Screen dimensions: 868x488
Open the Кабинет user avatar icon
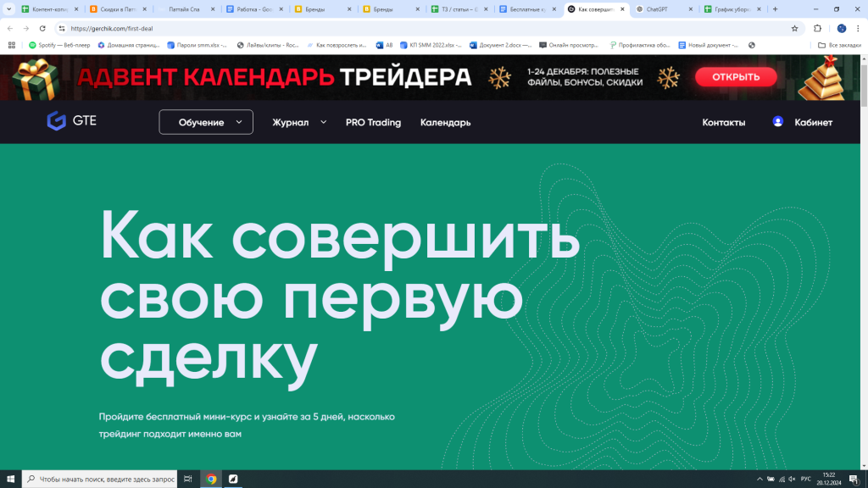click(x=778, y=122)
